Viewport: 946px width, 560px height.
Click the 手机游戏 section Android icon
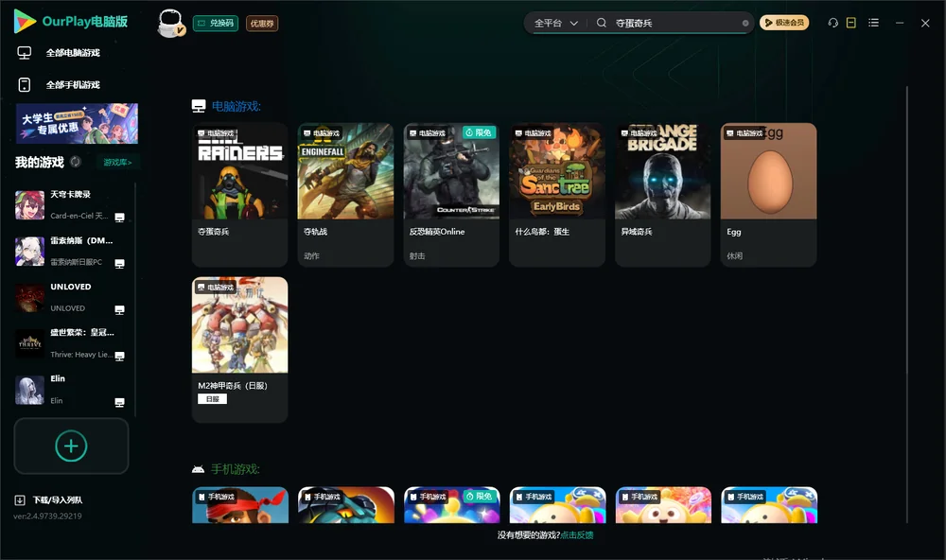198,469
